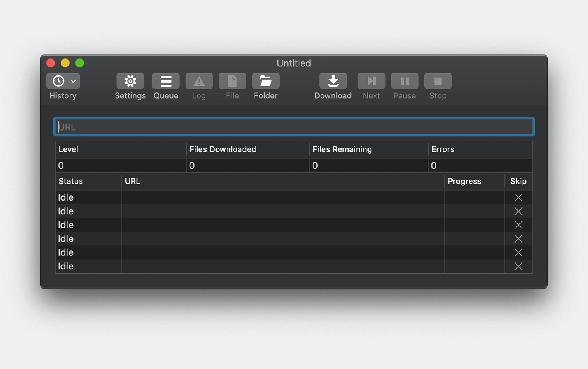Click the Files Downloaded column header
Screen dimensions: 588x369
click(223, 149)
